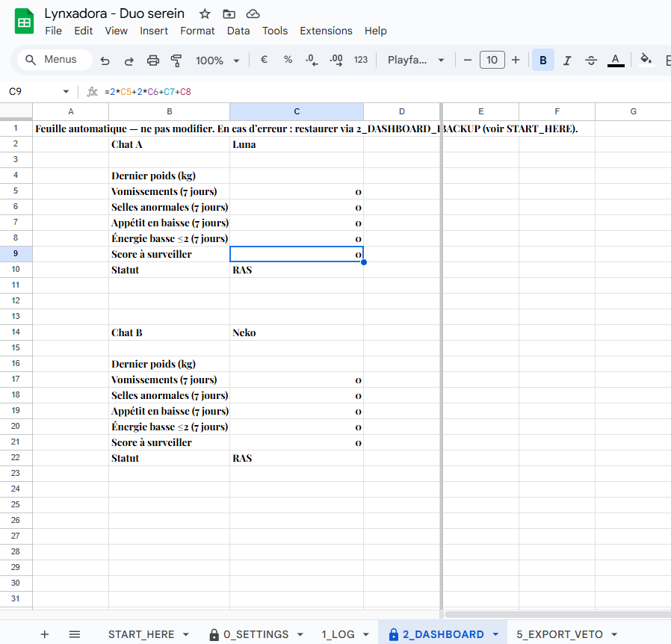Open the print dialog

152,60
